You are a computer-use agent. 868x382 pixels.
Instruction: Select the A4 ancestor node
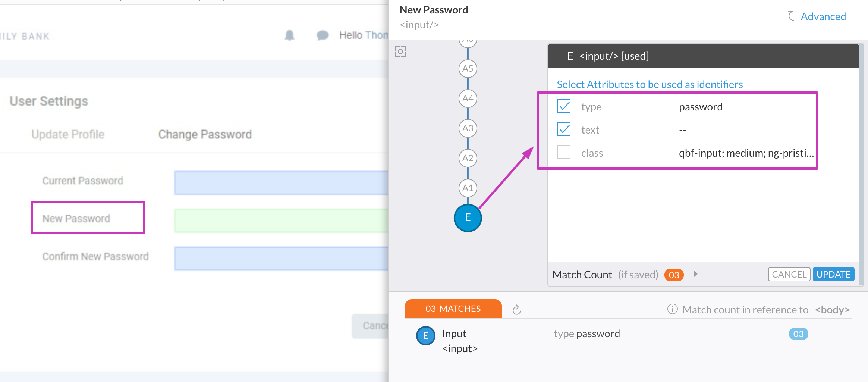(468, 98)
